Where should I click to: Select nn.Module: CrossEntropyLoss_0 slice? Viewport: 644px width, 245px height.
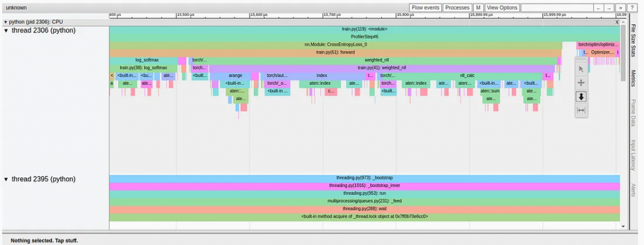(x=336, y=44)
